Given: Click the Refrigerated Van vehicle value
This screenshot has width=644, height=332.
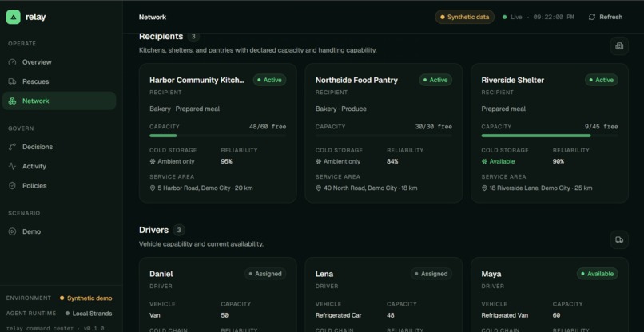Looking at the screenshot, I should tap(505, 315).
